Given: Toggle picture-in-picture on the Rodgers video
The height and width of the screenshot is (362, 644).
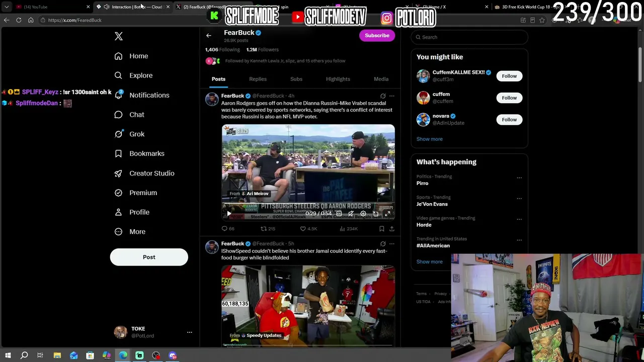Looking at the screenshot, I should (x=375, y=214).
